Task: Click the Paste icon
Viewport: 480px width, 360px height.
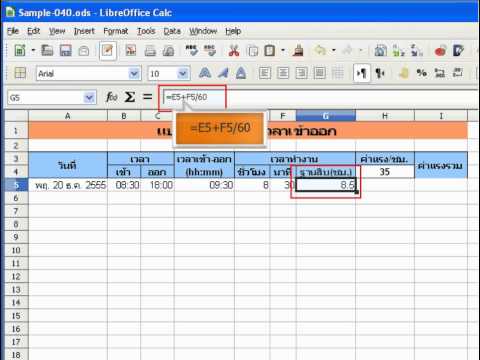Action: pos(270,51)
